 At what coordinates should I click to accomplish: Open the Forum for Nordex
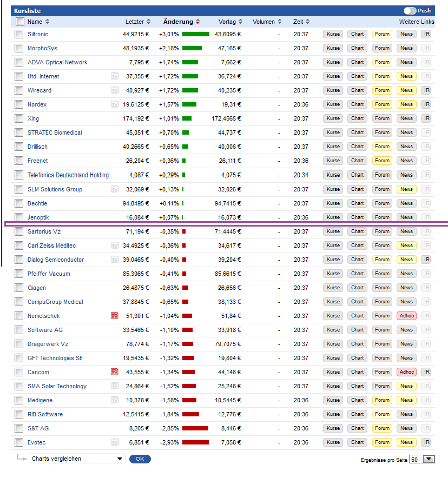382,104
